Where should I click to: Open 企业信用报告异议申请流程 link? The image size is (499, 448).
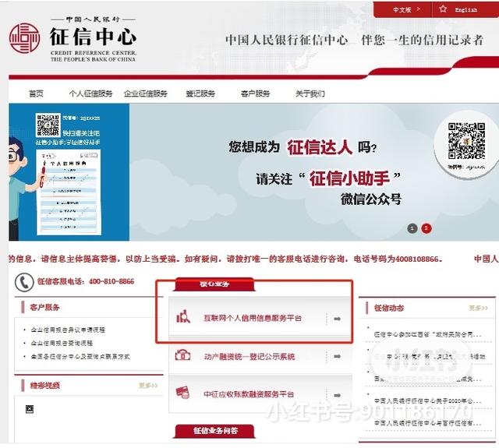point(68,330)
